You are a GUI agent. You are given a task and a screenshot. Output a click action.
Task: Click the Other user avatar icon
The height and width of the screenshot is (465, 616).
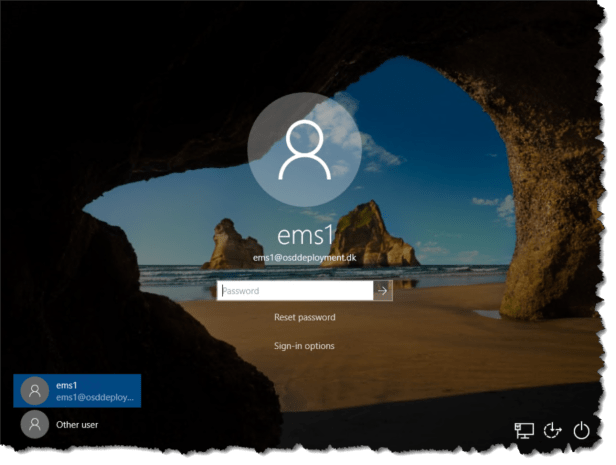[35, 424]
